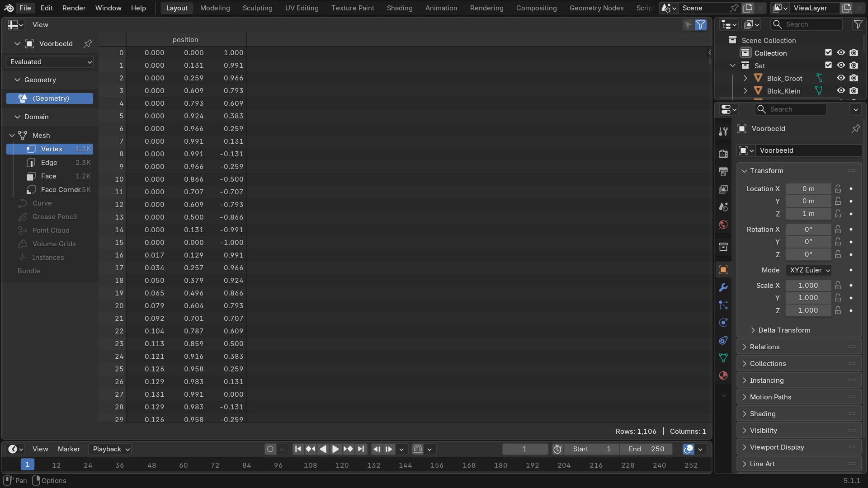Screen dimensions: 868x488
Task: Open the Object Data mesh tab
Action: point(723,358)
